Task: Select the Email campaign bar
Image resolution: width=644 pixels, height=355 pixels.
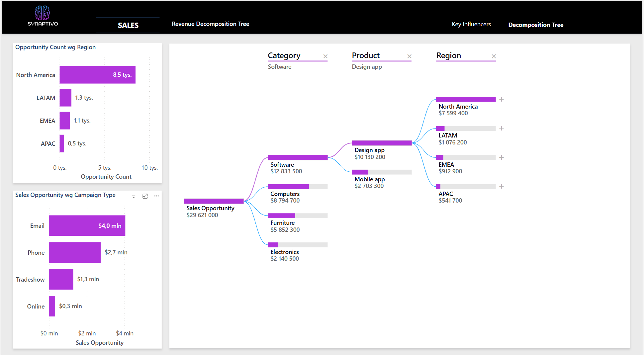Action: coord(87,225)
